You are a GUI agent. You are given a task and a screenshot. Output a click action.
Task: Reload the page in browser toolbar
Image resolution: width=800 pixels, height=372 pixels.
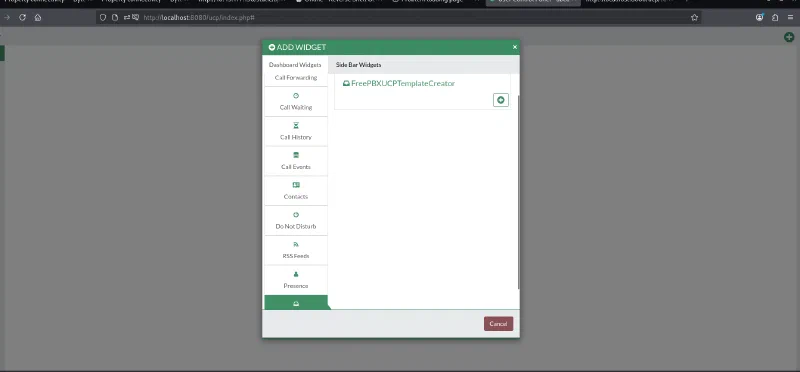point(22,17)
